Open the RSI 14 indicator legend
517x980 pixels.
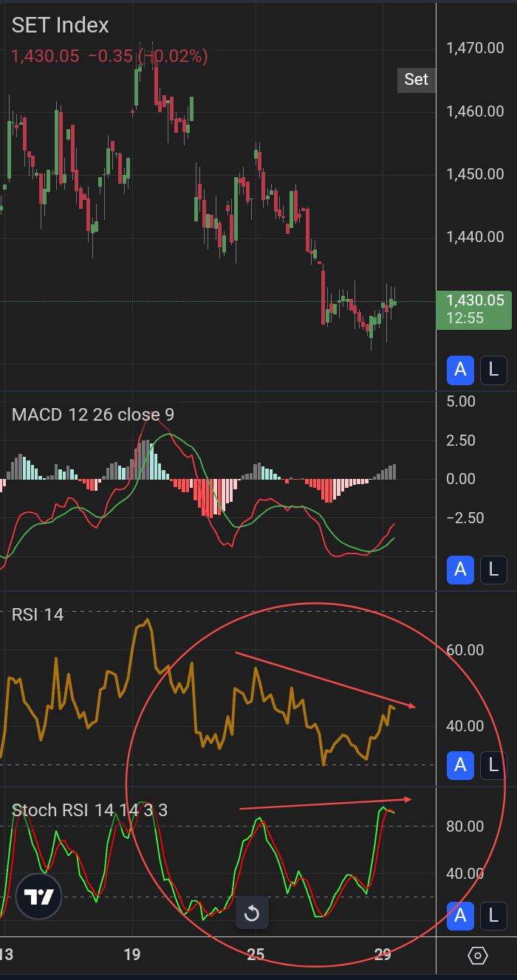pyautogui.click(x=38, y=614)
